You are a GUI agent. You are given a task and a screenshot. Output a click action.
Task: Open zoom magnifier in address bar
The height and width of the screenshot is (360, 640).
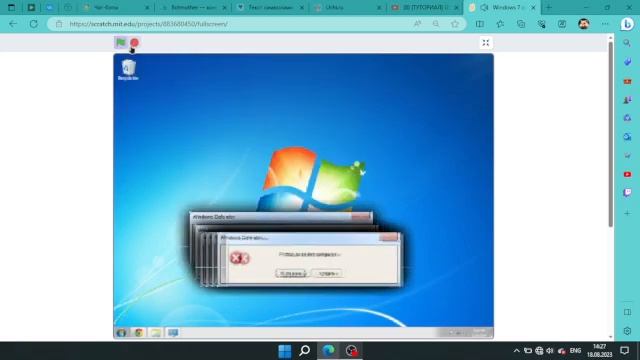click(436, 24)
